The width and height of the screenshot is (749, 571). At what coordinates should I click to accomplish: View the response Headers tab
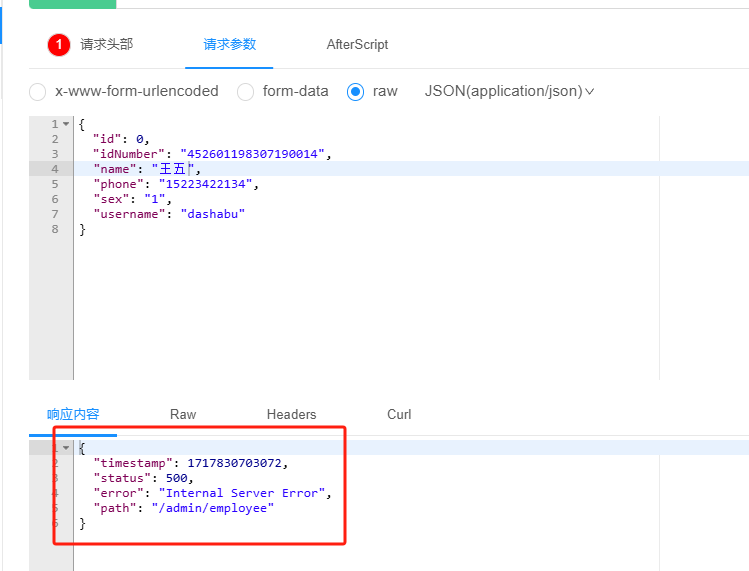pyautogui.click(x=291, y=414)
